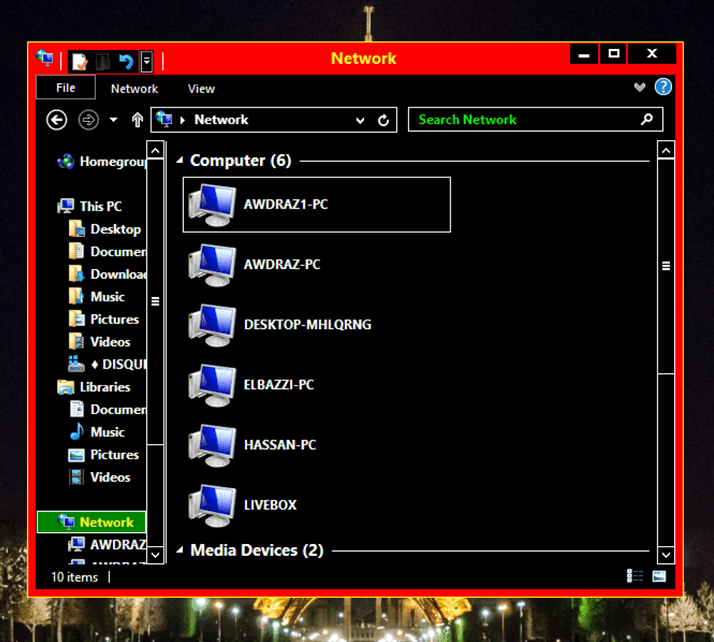714x642 pixels.
Task: Click the Network system icon in title bar
Action: [45, 58]
